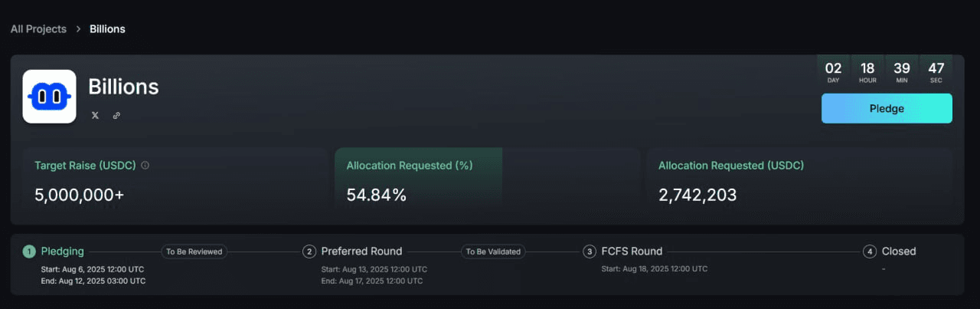This screenshot has height=309, width=980.
Task: Click the breadcrumb chevron separator
Action: click(78, 29)
